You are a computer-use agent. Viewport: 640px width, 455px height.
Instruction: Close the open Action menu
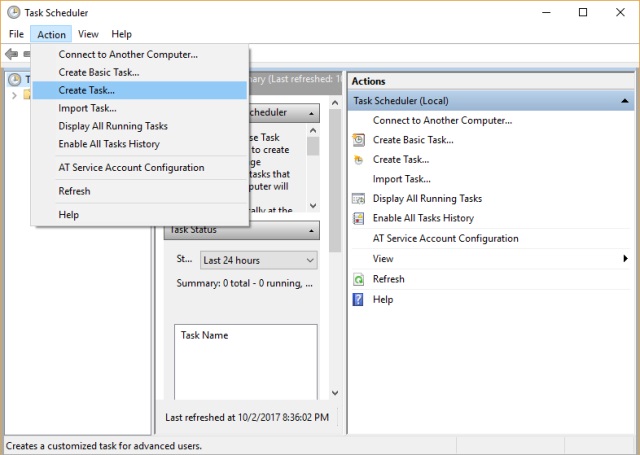[x=51, y=34]
